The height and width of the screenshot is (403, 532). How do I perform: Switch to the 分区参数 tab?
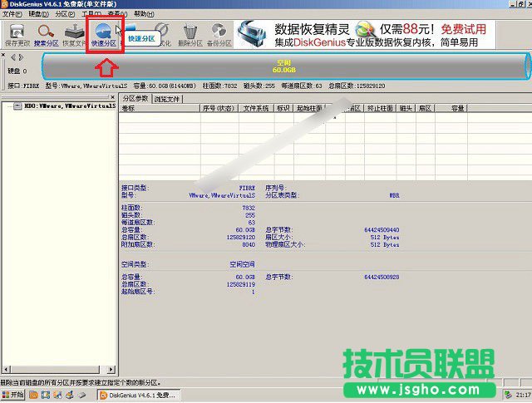135,98
